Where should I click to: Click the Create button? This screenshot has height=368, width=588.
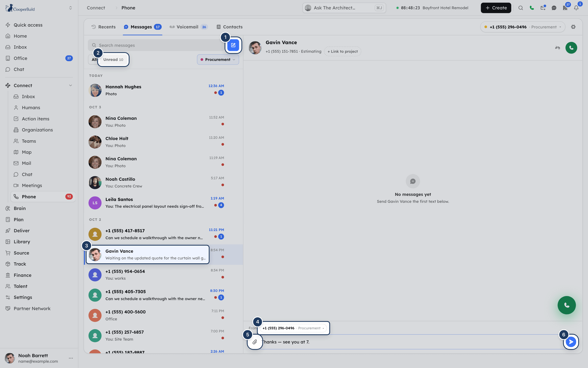(x=496, y=8)
